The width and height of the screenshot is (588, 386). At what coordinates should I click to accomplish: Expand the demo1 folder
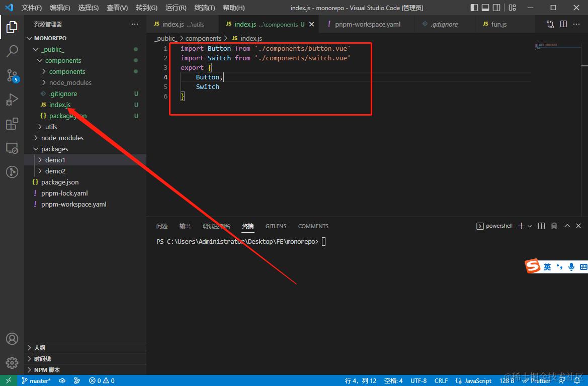pos(85,160)
